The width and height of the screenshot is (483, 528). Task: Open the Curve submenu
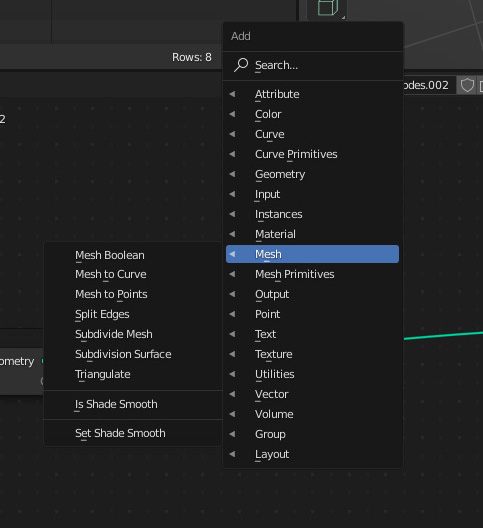coord(313,134)
